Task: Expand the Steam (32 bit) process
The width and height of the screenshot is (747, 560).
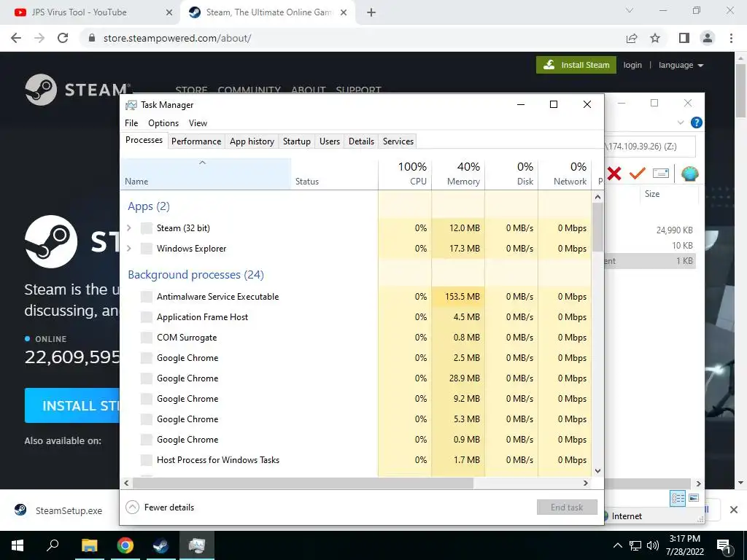Action: click(x=128, y=228)
